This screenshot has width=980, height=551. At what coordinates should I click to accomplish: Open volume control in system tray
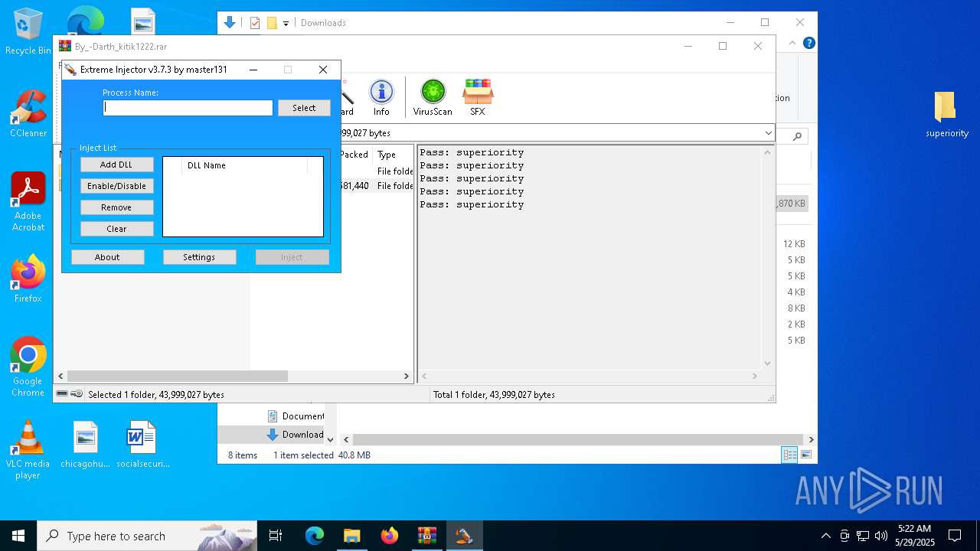881,536
